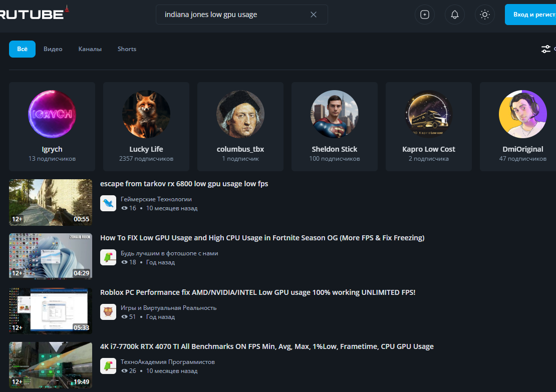The image size is (556, 392).
Task: Select the Всё tab
Action: (x=22, y=49)
